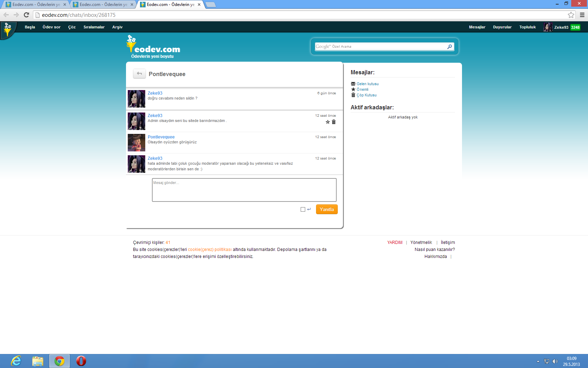Toggle the send-on-Enter checkbox
The width and height of the screenshot is (588, 368).
point(303,209)
